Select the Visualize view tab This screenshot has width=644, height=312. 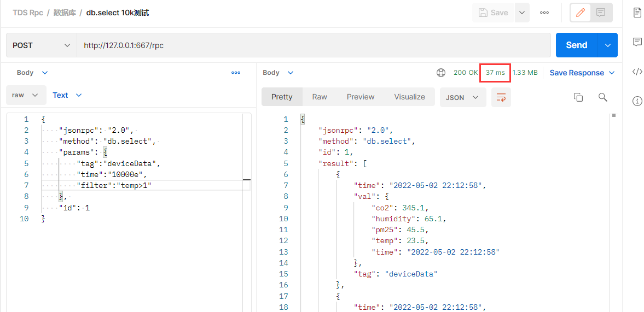coord(409,97)
